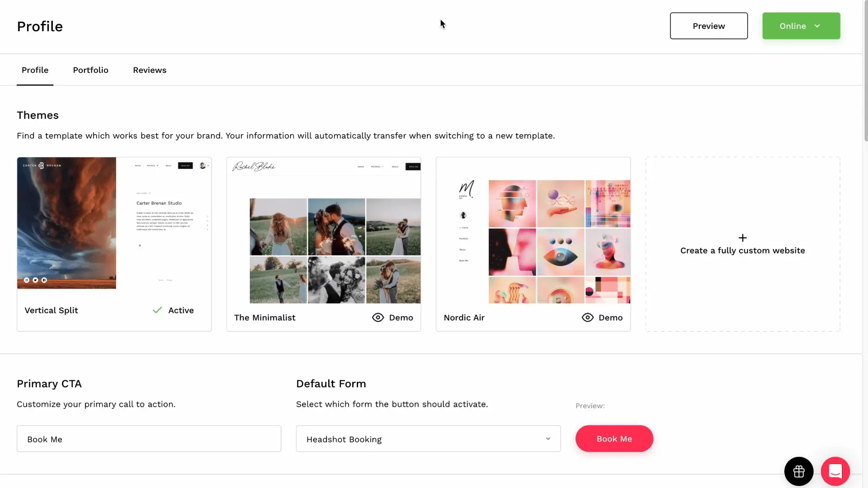Toggle site status via the Online control

[x=801, y=26]
